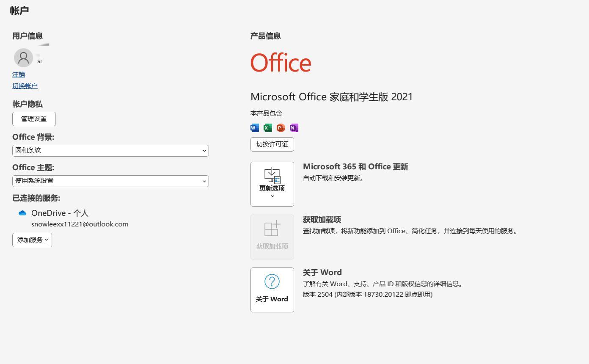Click the OneNote app icon
Image resolution: width=589 pixels, height=364 pixels.
[294, 128]
